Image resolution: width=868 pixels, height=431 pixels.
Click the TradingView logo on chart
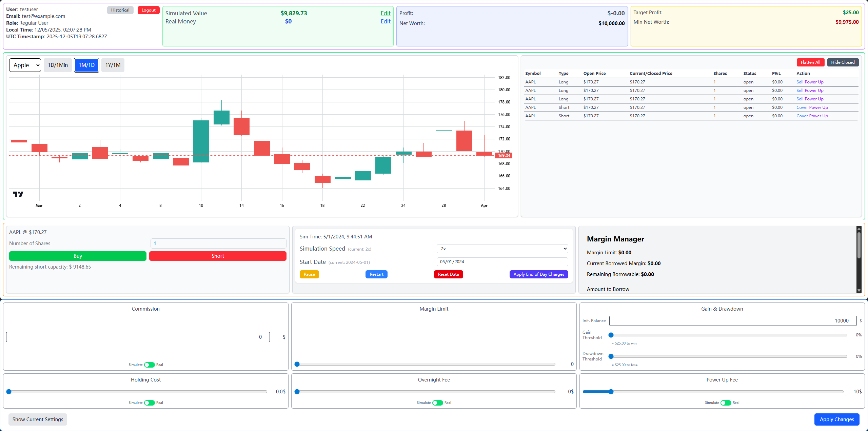pyautogui.click(x=18, y=194)
